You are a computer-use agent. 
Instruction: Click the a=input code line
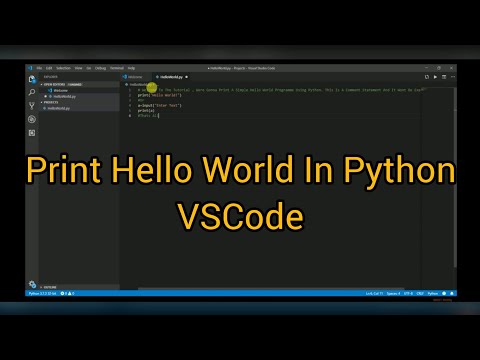160,105
